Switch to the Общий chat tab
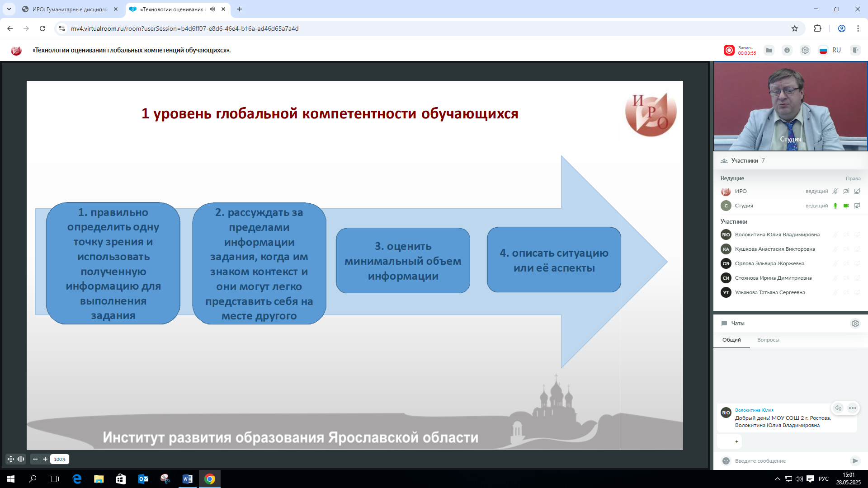 click(731, 340)
